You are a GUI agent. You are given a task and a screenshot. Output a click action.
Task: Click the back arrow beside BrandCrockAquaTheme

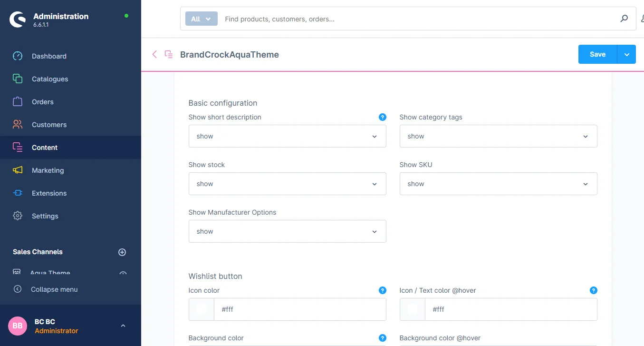coord(154,54)
